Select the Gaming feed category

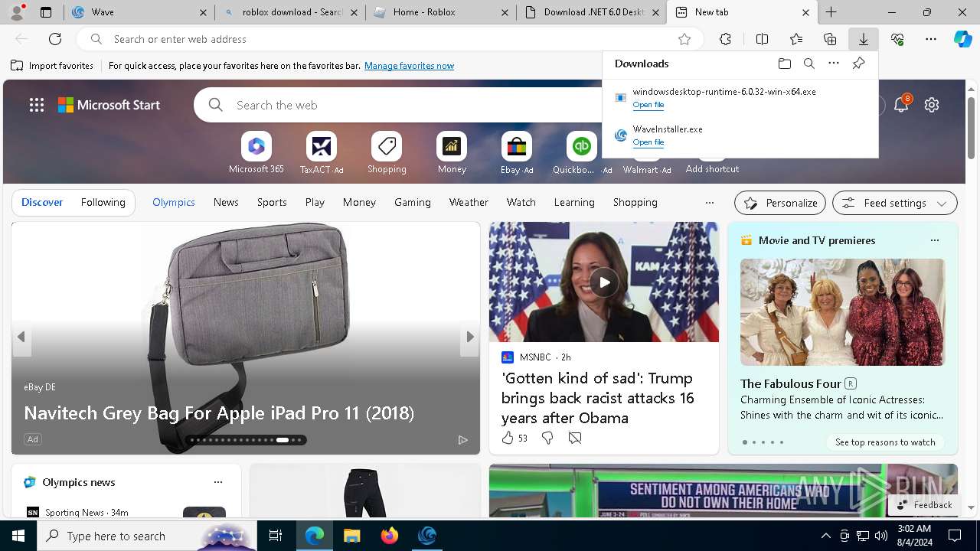413,202
